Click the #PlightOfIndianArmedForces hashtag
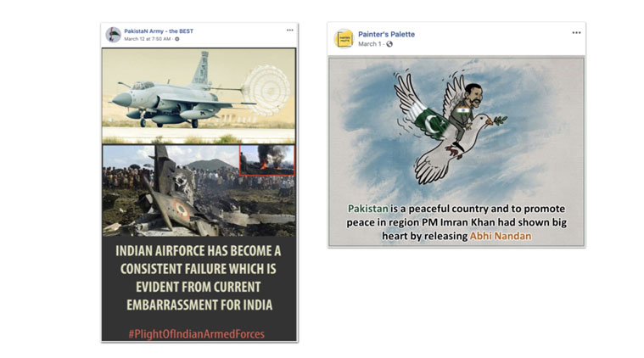Viewport: 644px width, 358px height. (197, 334)
